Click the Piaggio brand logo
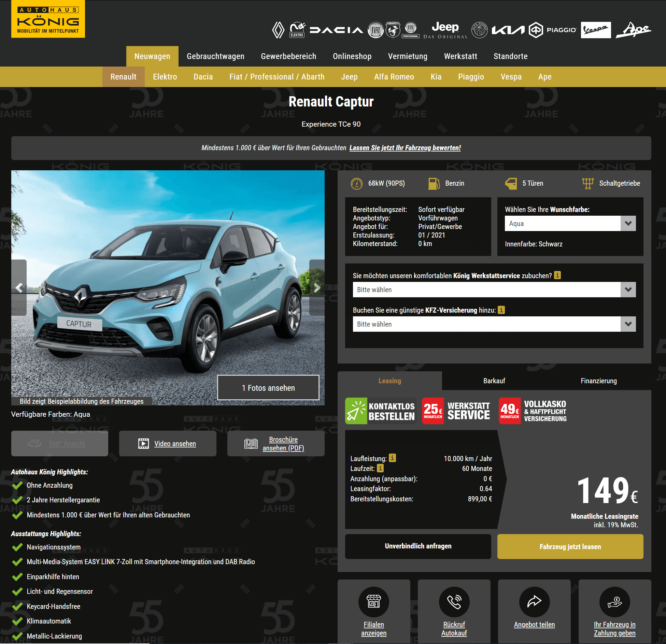666x644 pixels. tap(553, 30)
